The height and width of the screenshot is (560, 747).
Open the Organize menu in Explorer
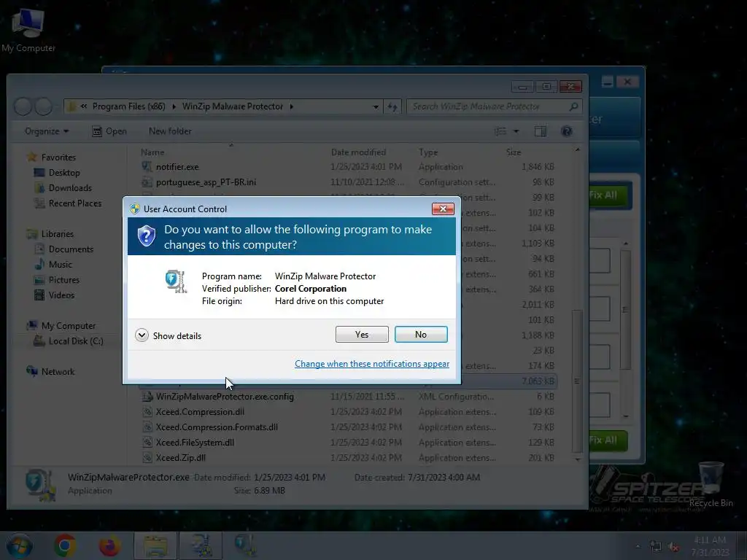click(47, 131)
